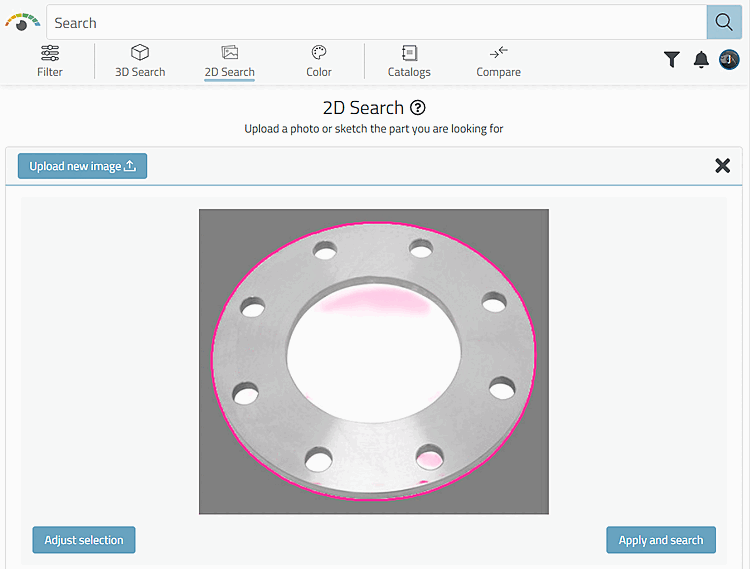Close the image upload panel
The width and height of the screenshot is (750, 569).
(x=722, y=166)
